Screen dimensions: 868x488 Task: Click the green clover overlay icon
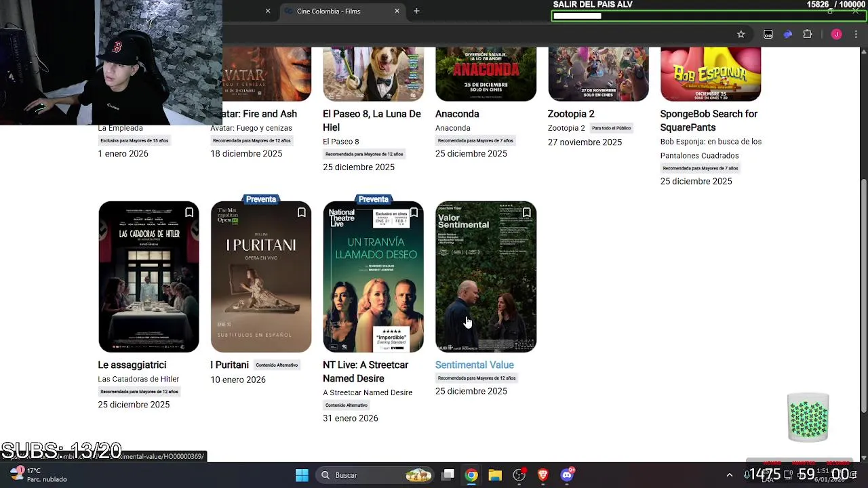pos(808,418)
